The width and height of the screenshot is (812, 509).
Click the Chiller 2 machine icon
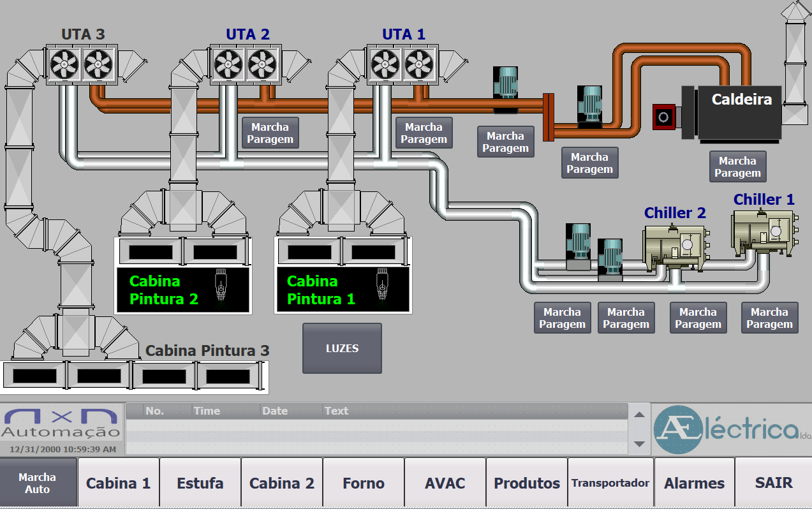[x=675, y=246]
